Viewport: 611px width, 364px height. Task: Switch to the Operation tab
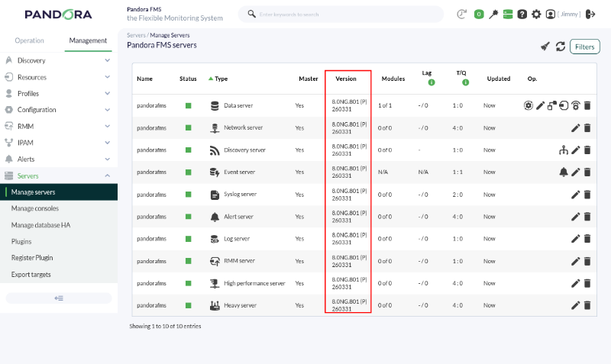(29, 40)
